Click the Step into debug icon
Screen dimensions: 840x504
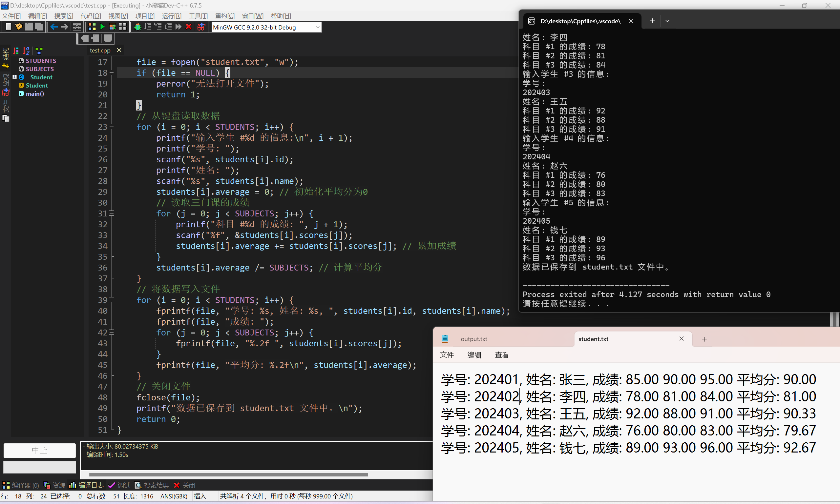tap(158, 27)
